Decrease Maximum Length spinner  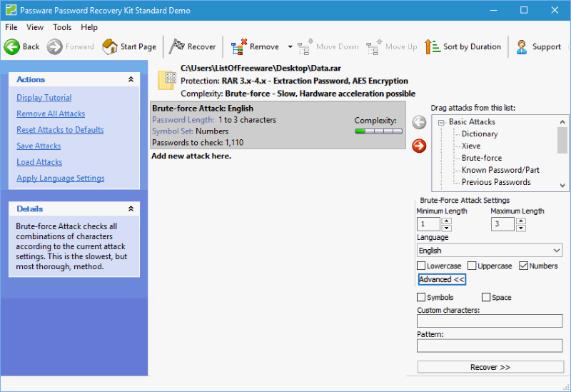521,228
